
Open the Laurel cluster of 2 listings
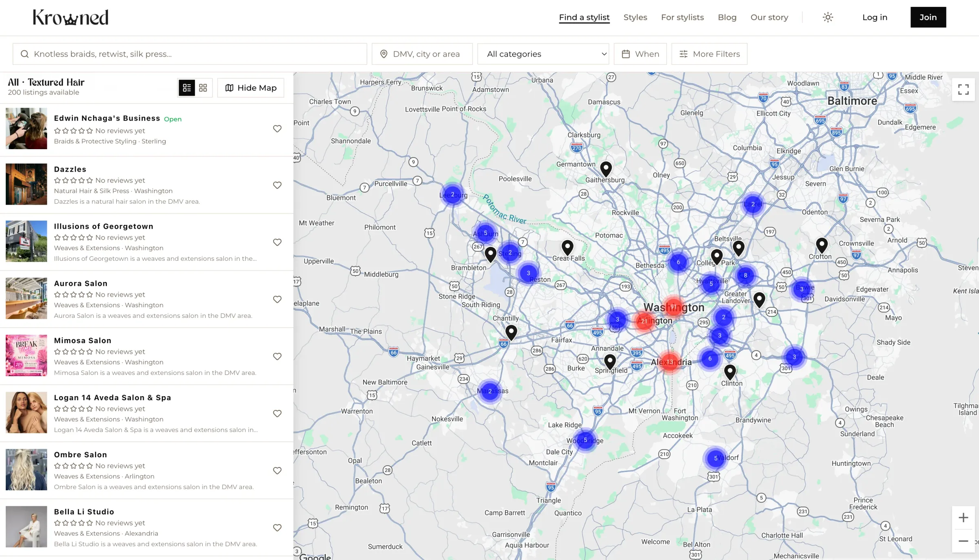point(753,204)
